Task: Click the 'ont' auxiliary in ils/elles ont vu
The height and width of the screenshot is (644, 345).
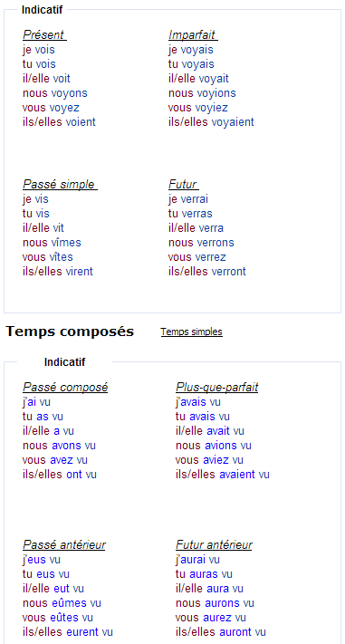Action: coord(74,475)
